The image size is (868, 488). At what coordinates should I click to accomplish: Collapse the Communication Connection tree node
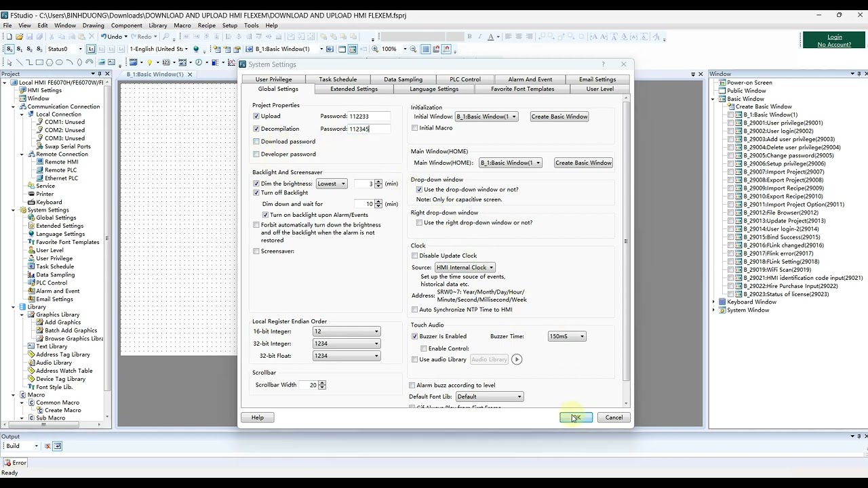[13, 106]
